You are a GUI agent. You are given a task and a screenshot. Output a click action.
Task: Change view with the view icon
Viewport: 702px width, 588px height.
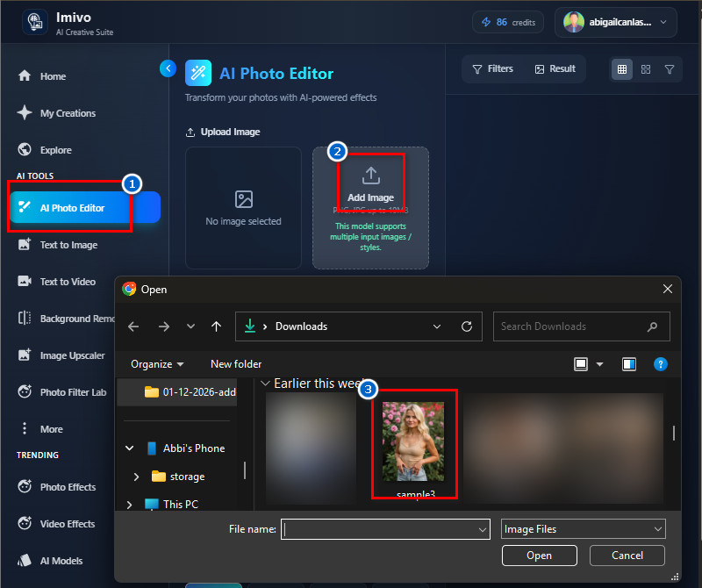[x=581, y=364]
